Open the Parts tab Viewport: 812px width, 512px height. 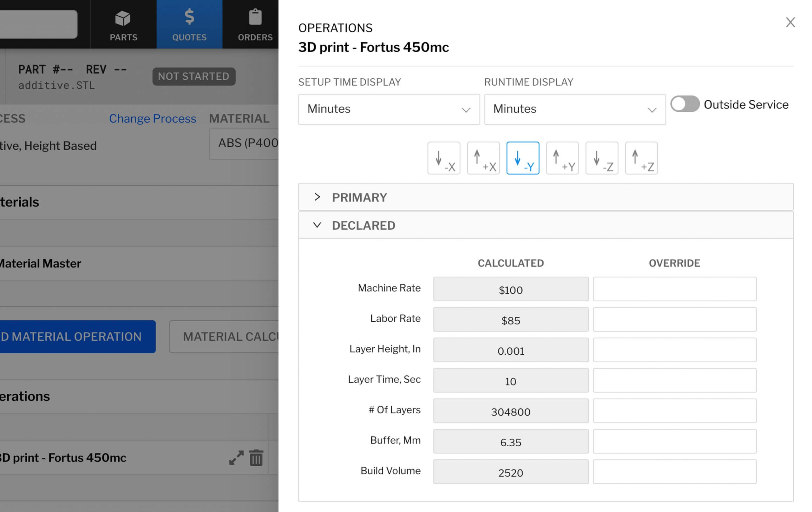pyautogui.click(x=123, y=24)
